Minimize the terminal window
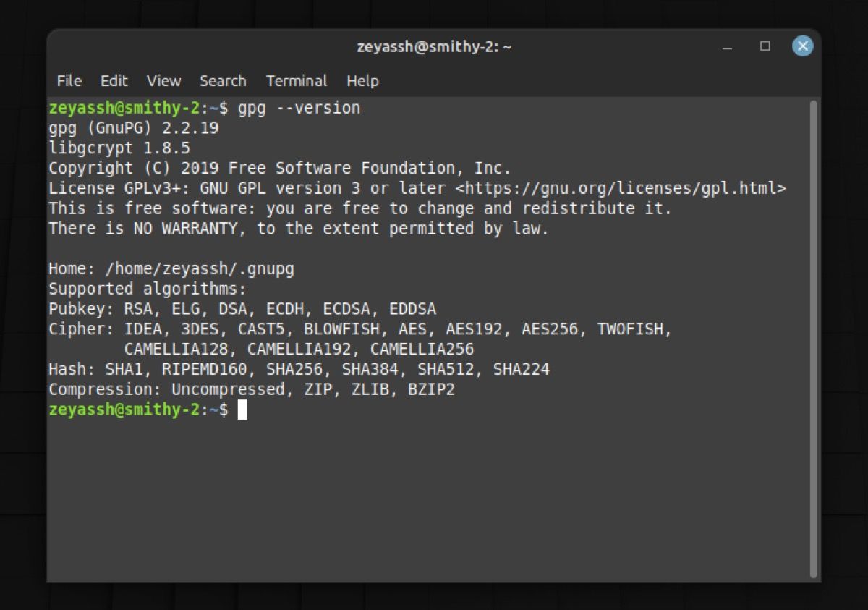This screenshot has height=610, width=868. [727, 47]
